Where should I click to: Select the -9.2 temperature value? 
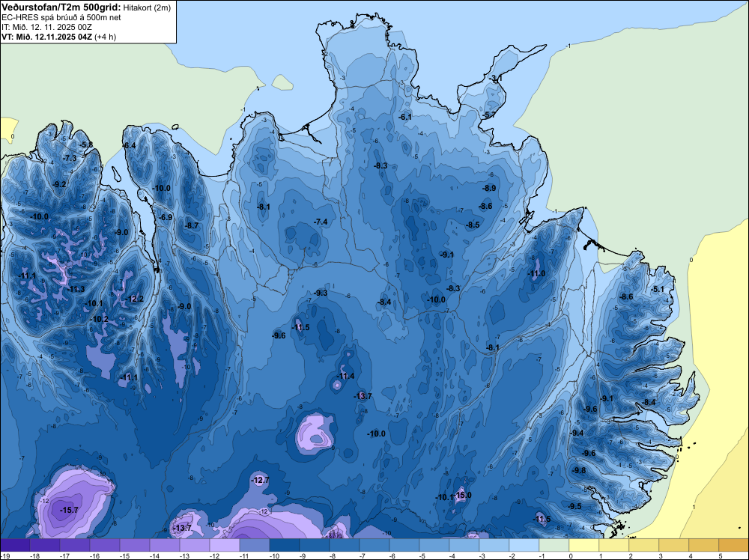59,184
